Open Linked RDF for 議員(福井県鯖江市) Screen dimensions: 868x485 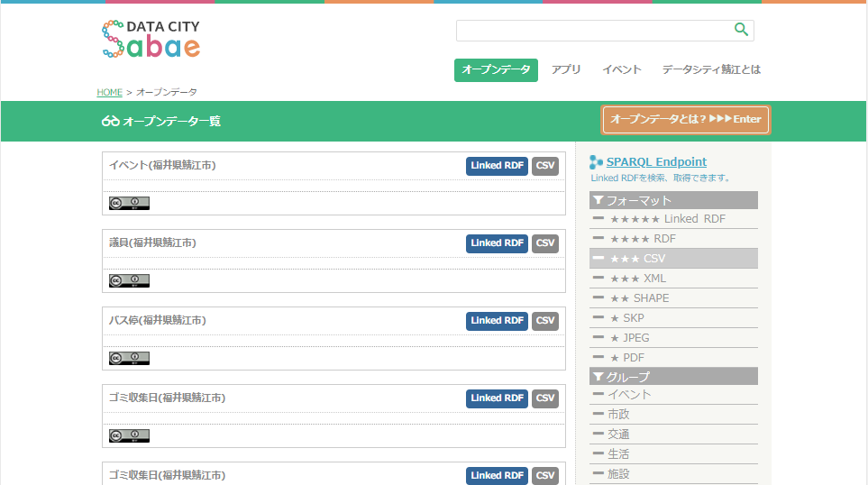498,243
